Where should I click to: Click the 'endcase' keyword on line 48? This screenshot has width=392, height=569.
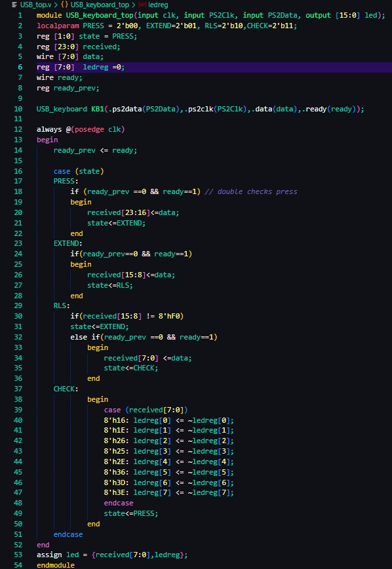(119, 503)
